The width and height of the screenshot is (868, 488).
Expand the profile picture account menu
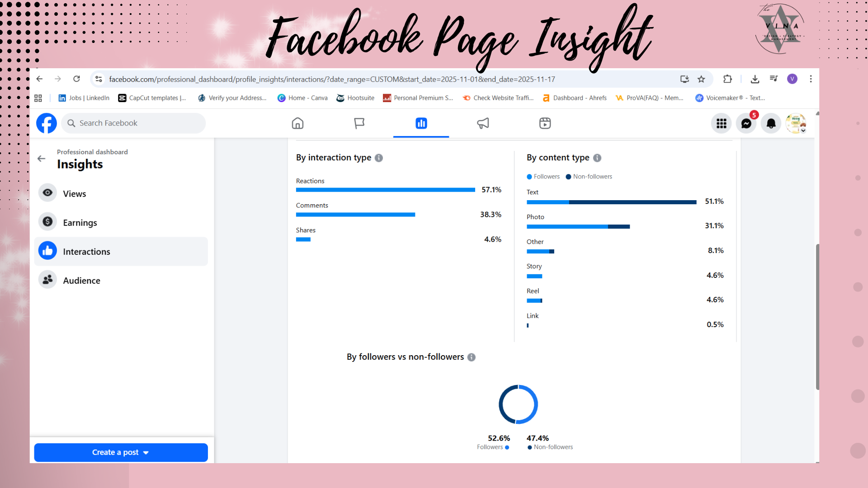click(x=796, y=123)
